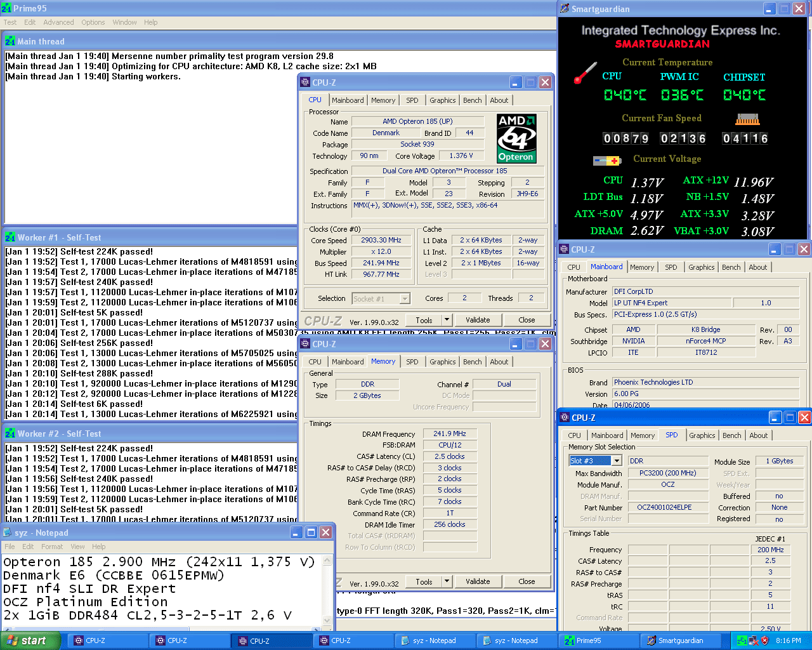Click the Main thread window icon
Viewport: 812px width, 650px height.
(10, 41)
